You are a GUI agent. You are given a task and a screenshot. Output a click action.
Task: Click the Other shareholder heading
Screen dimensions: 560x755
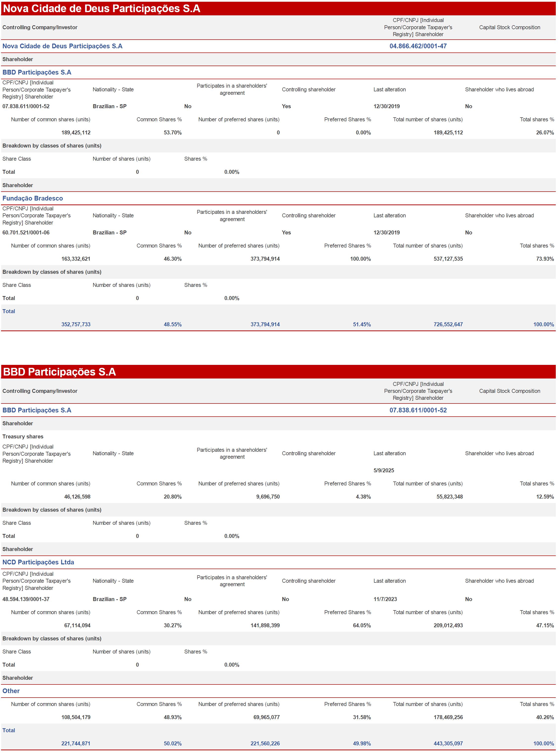pos(11,691)
